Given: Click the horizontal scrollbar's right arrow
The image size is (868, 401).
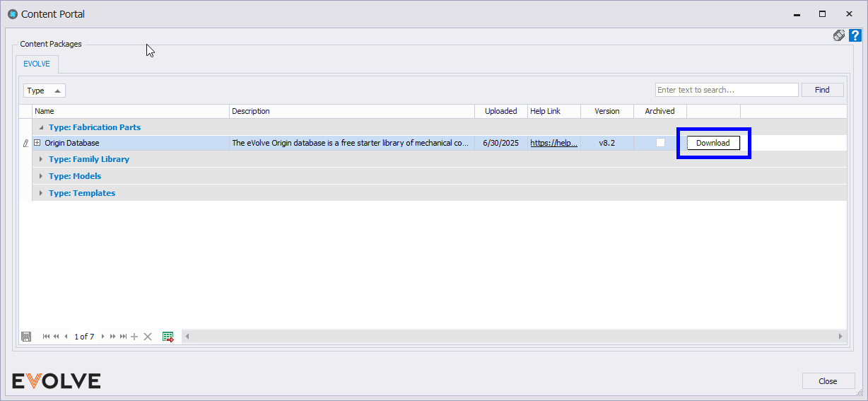Looking at the screenshot, I should click(840, 337).
